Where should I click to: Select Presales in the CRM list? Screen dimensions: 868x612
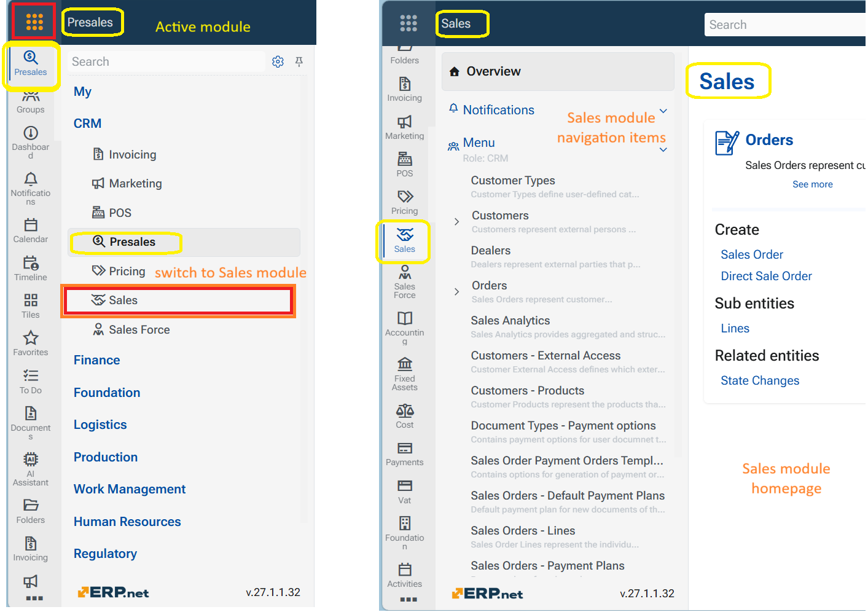click(184, 242)
